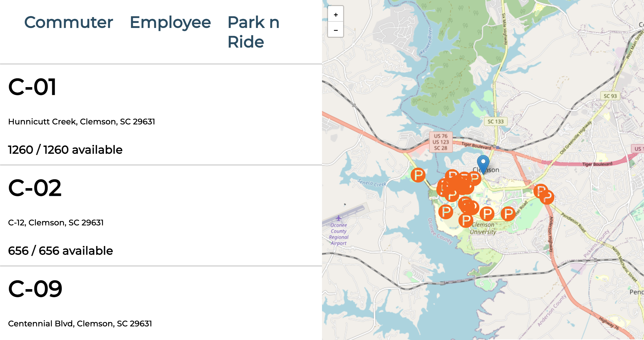This screenshot has width=644, height=340.
Task: Click the Hunnicutt Creek address text
Action: pos(82,122)
